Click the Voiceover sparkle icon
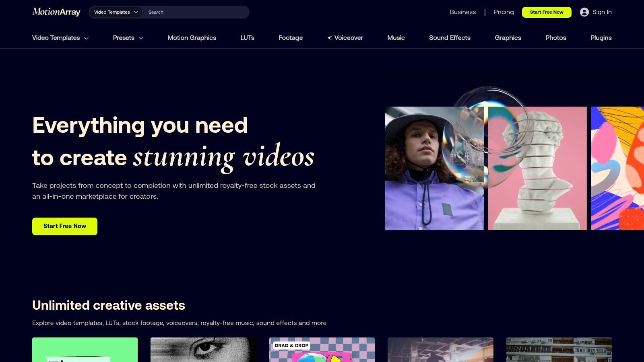Image resolution: width=644 pixels, height=362 pixels. pos(329,38)
